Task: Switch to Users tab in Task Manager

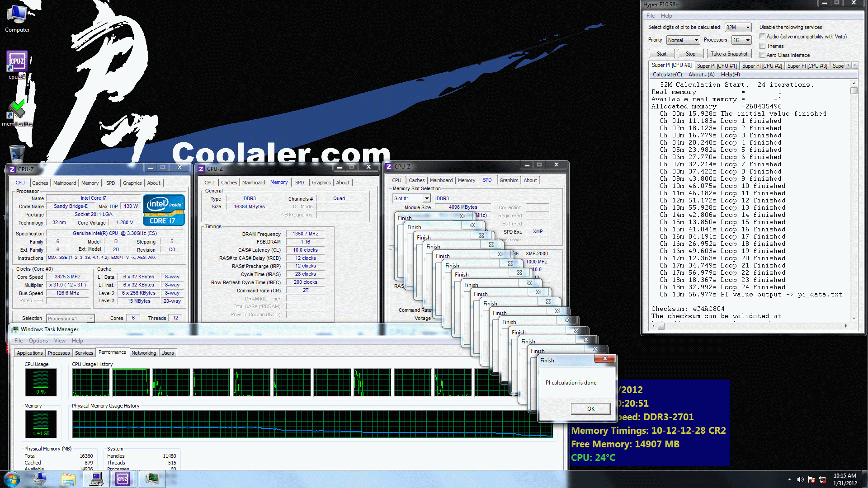Action: [168, 353]
